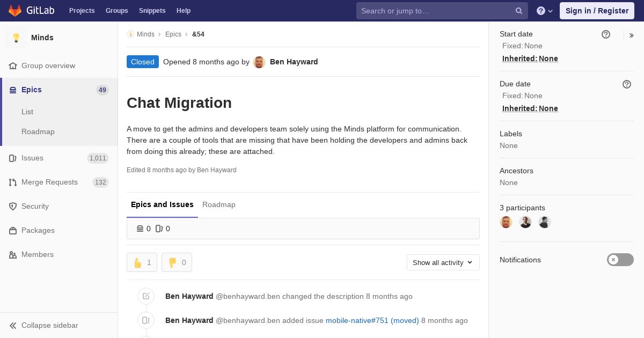Click the GitLab fox logo
644x338 pixels.
[15, 10]
